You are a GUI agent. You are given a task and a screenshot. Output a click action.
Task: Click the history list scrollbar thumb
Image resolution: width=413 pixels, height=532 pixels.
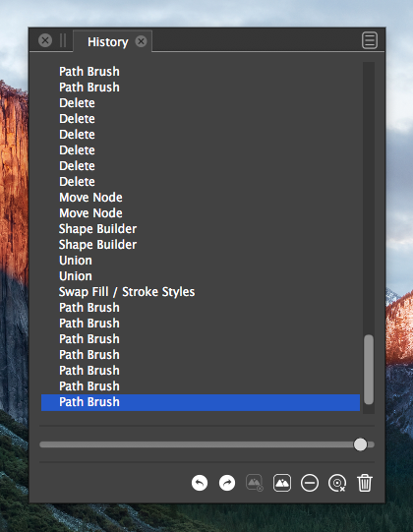369,370
